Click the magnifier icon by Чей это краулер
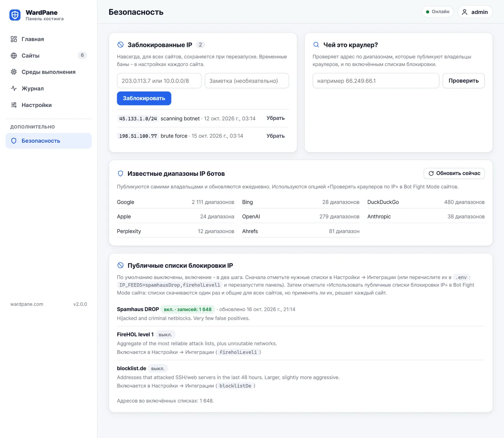504x438 pixels. point(316,45)
